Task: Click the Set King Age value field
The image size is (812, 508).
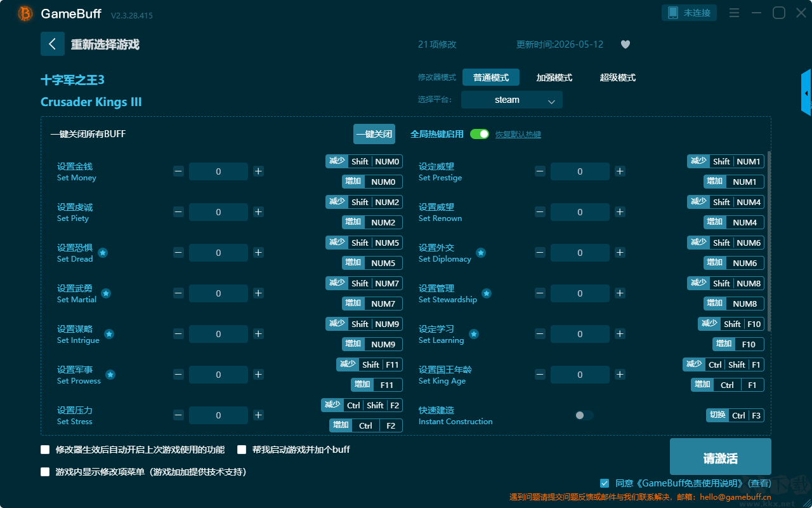Action: click(x=580, y=375)
